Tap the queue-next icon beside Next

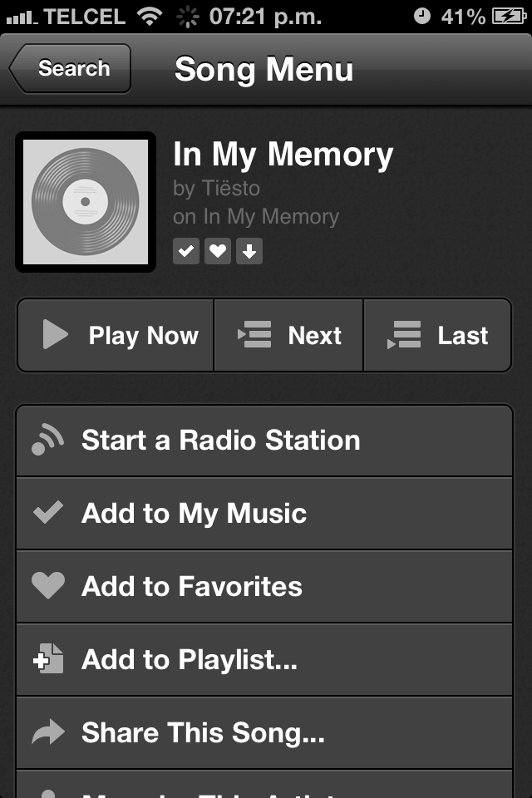pyautogui.click(x=254, y=336)
